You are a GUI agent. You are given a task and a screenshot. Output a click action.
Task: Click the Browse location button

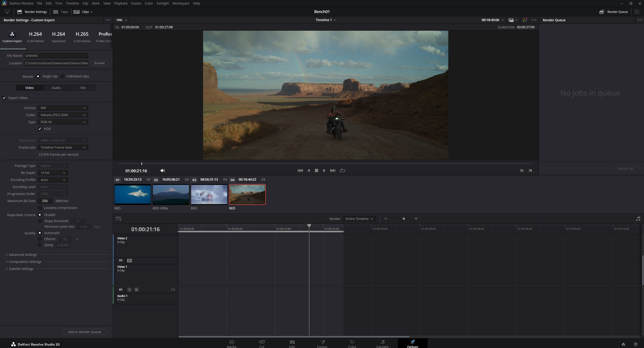click(x=99, y=63)
